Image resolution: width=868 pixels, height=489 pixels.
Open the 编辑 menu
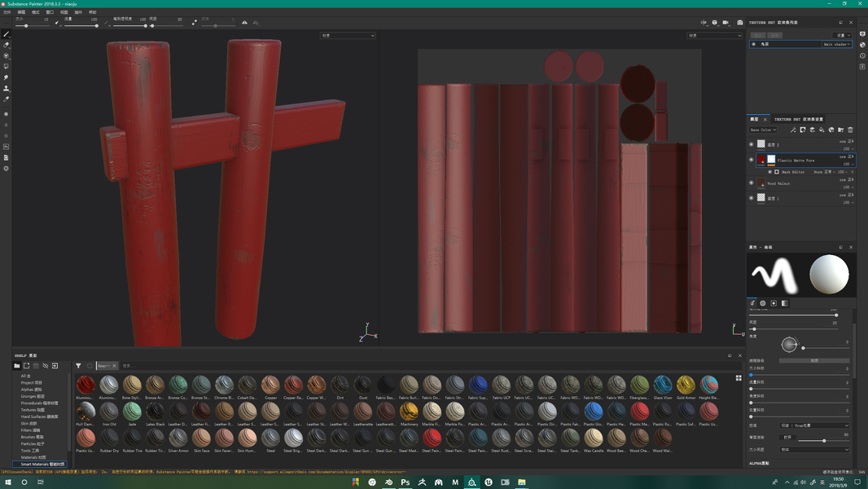point(22,11)
